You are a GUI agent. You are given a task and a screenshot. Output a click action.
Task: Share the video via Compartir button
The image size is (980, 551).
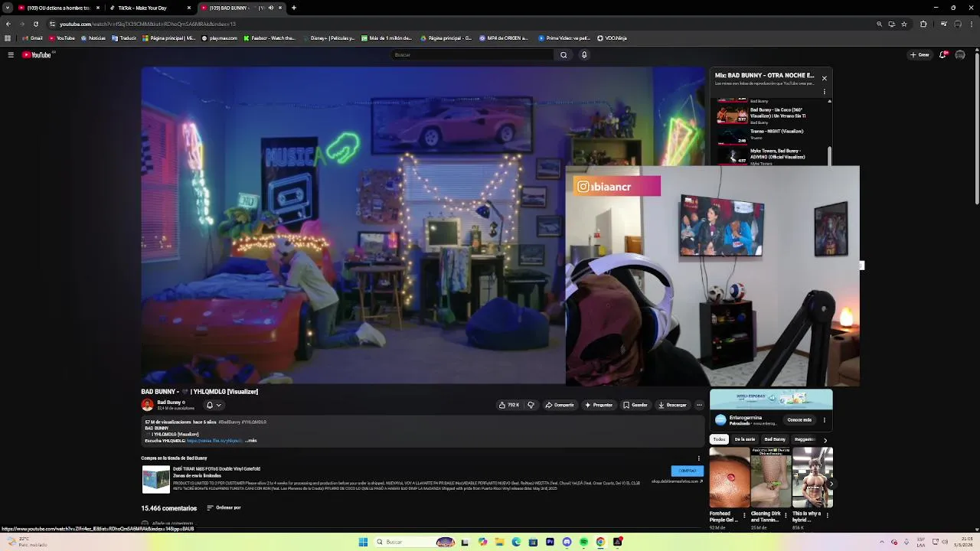(560, 405)
